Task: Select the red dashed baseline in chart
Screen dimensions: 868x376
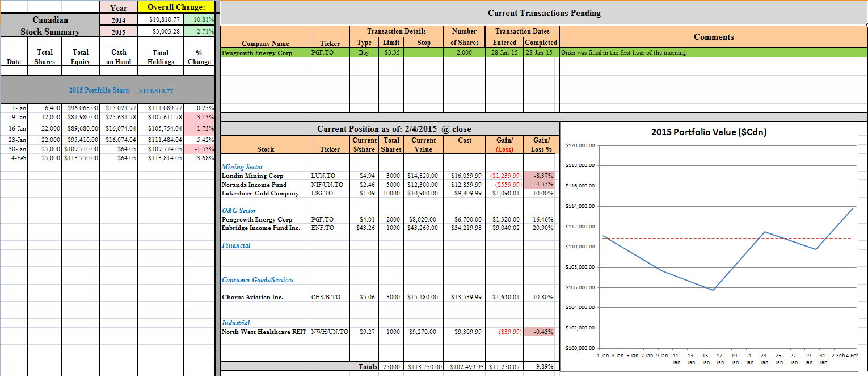Action: [x=727, y=239]
